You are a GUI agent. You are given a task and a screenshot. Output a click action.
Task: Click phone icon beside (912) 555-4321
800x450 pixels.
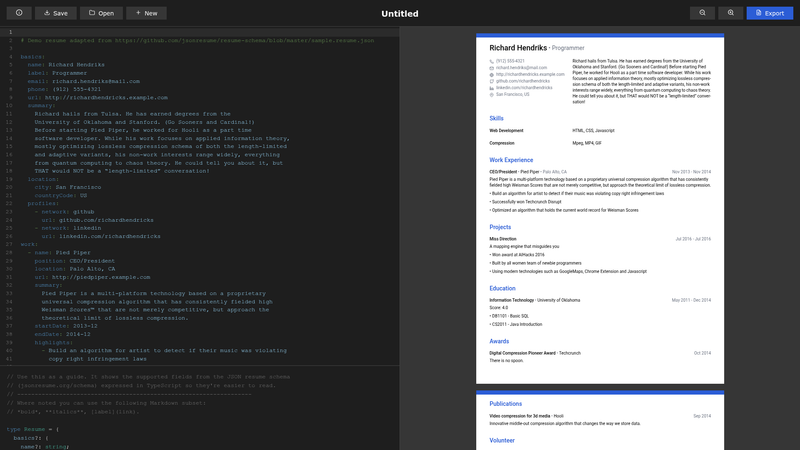point(491,61)
